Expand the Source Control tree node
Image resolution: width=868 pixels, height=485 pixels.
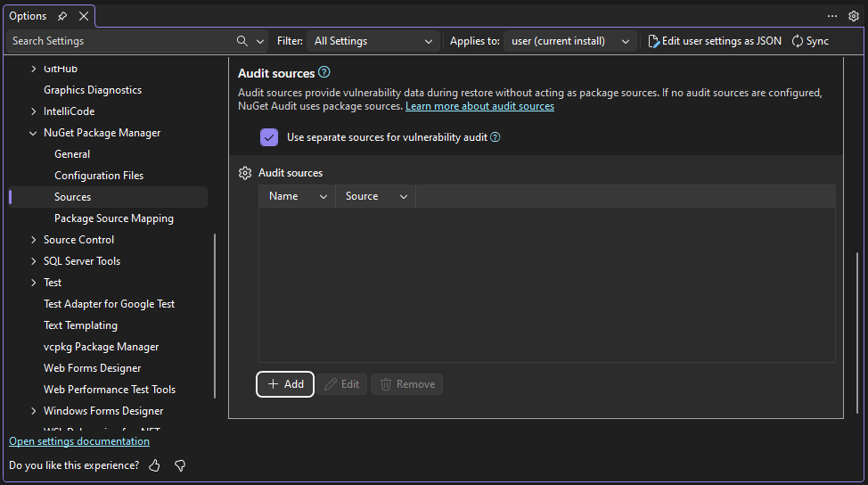(34, 240)
